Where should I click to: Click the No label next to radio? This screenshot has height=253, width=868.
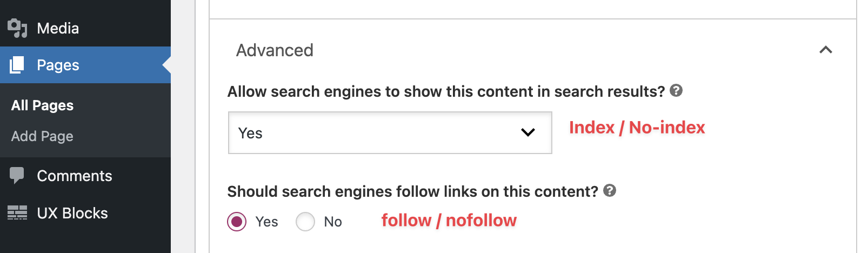(x=333, y=222)
